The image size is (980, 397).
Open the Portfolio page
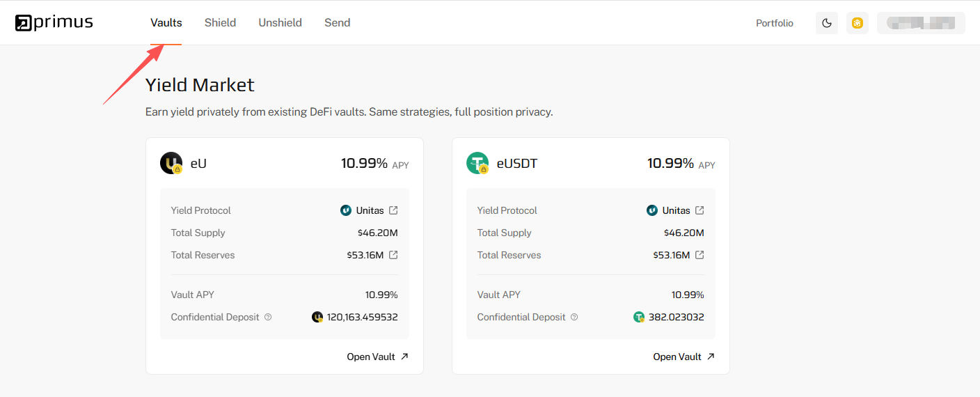pos(775,23)
